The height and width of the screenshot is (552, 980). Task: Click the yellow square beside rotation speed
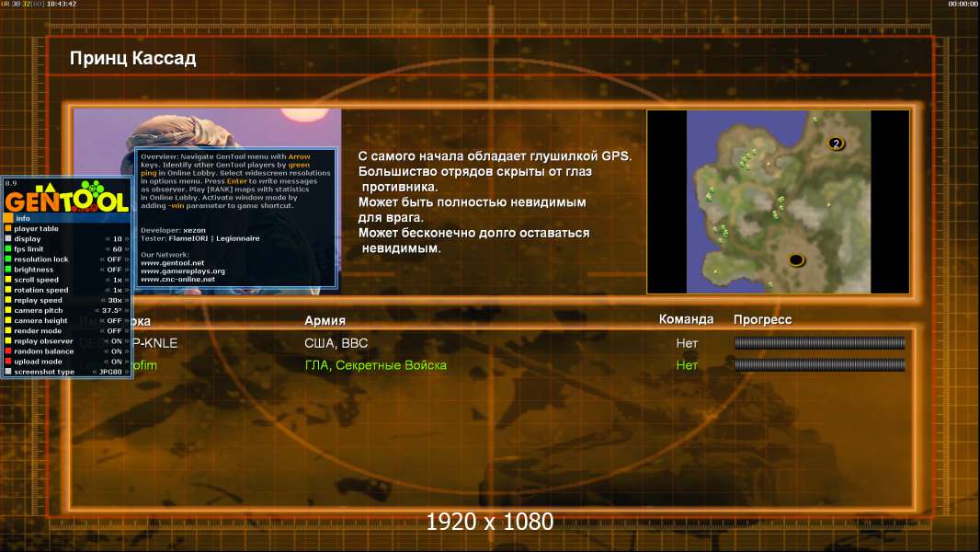pos(8,290)
